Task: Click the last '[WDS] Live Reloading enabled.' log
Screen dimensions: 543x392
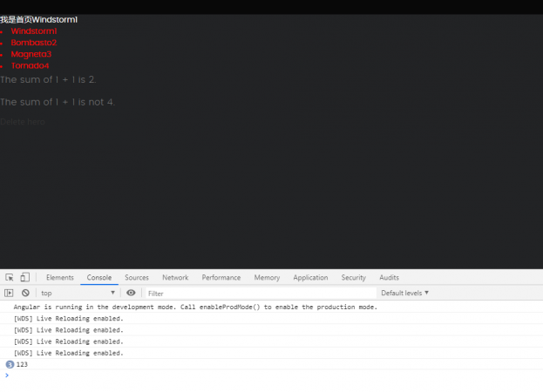Action: 69,353
